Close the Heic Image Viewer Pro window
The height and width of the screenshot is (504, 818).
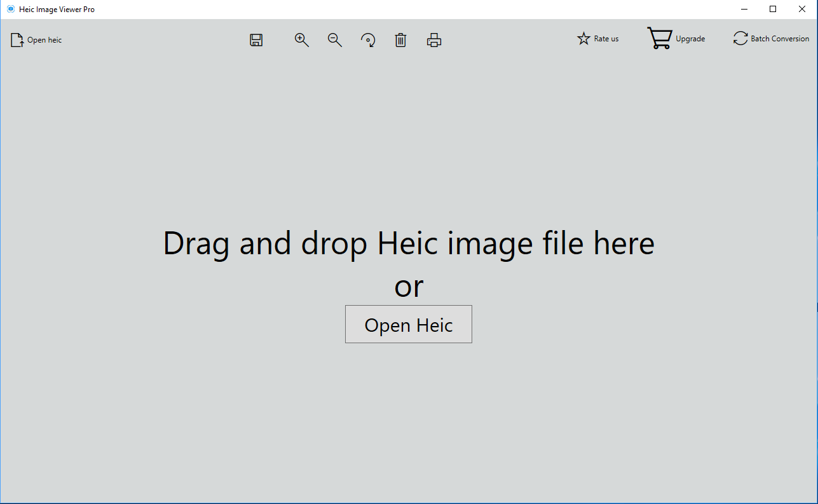click(802, 10)
